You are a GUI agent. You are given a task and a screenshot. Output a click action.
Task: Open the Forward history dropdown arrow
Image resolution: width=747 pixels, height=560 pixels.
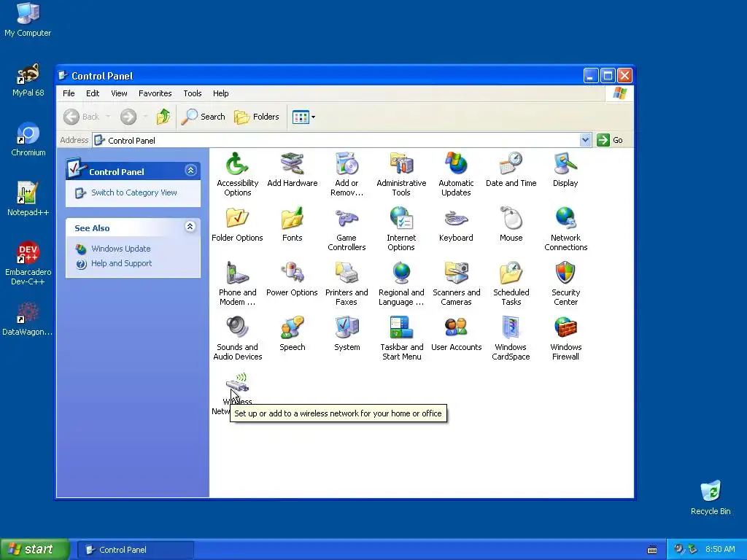point(145,117)
